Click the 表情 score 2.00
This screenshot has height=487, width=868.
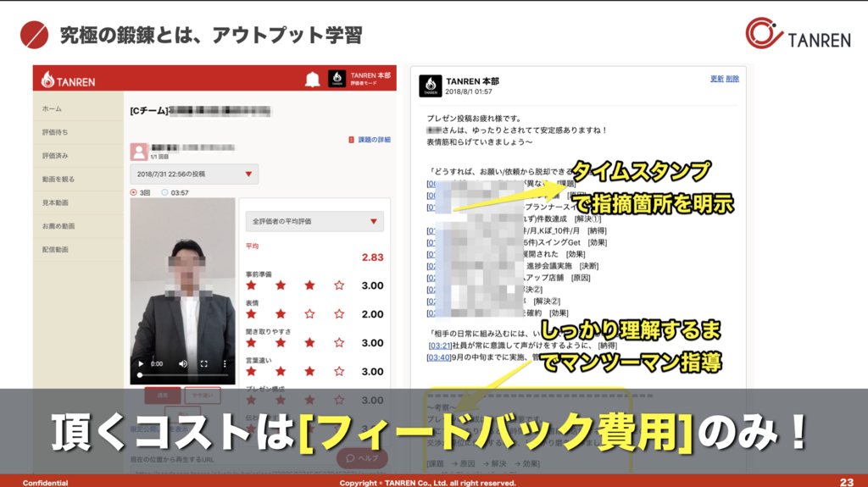(x=373, y=314)
